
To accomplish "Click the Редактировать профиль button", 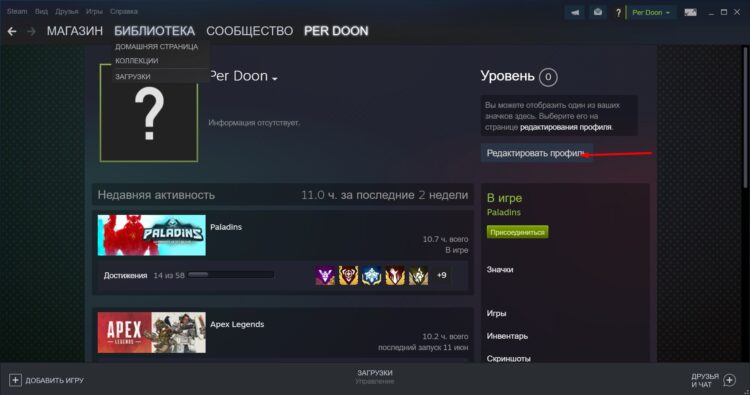I will pos(537,153).
